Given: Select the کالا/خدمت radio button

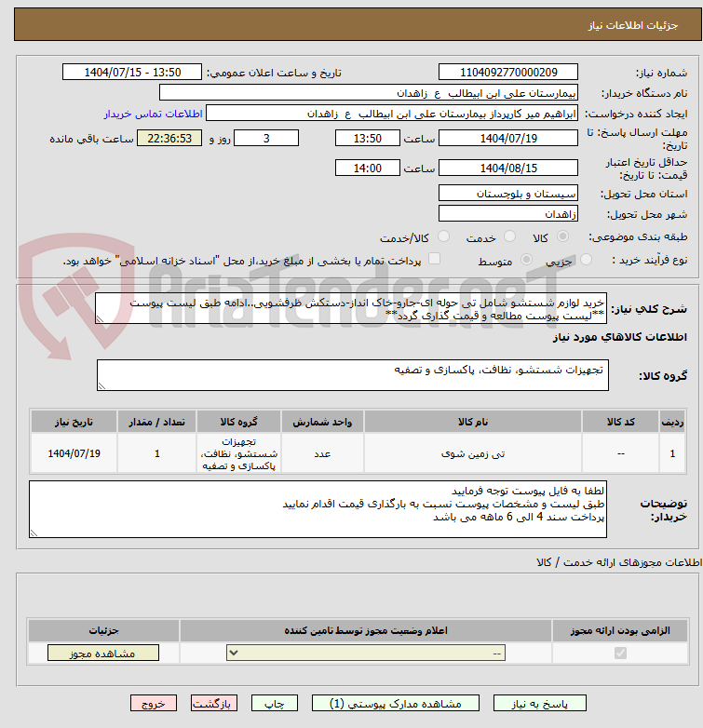Looking at the screenshot, I should [444, 236].
